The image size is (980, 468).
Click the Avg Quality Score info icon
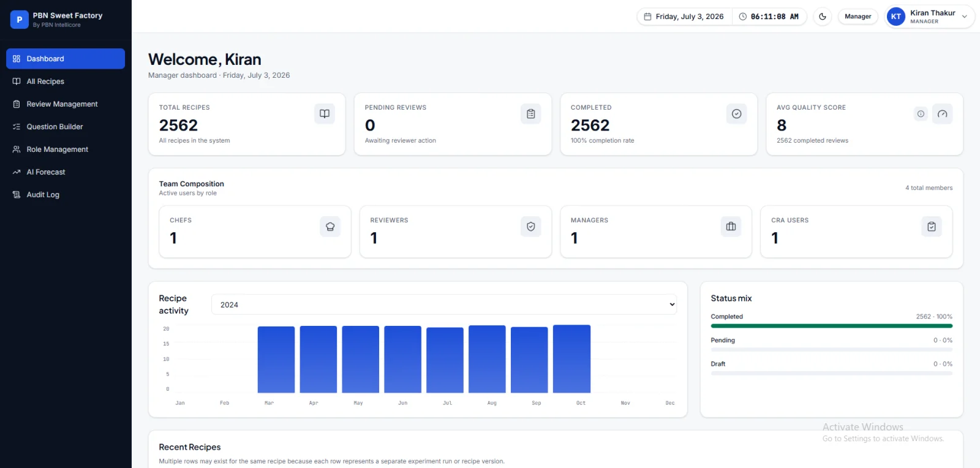921,114
